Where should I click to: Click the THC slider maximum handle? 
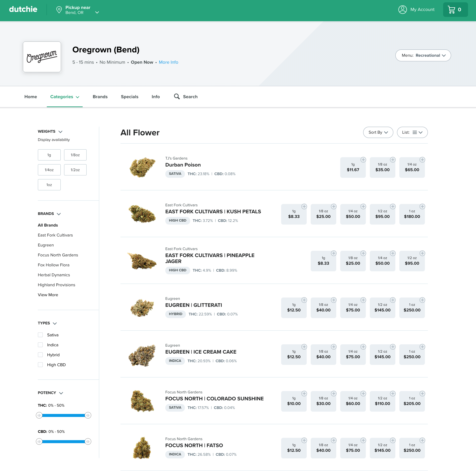pyautogui.click(x=88, y=415)
